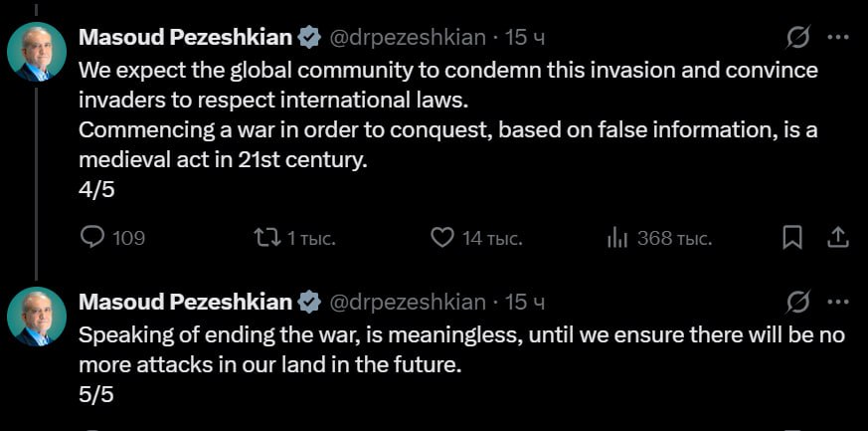
Task: Open Masoud Pezeshkian's name link in 5/5 tweet
Action: tap(185, 302)
